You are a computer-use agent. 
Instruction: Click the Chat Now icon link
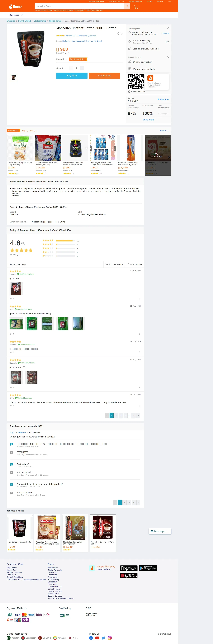163,99
